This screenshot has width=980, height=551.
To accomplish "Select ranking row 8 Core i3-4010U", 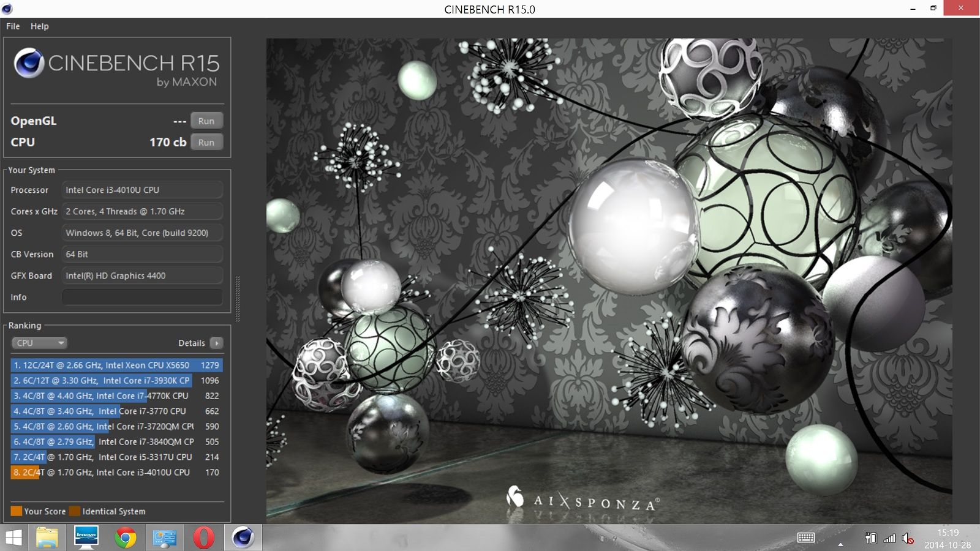I will click(x=116, y=472).
